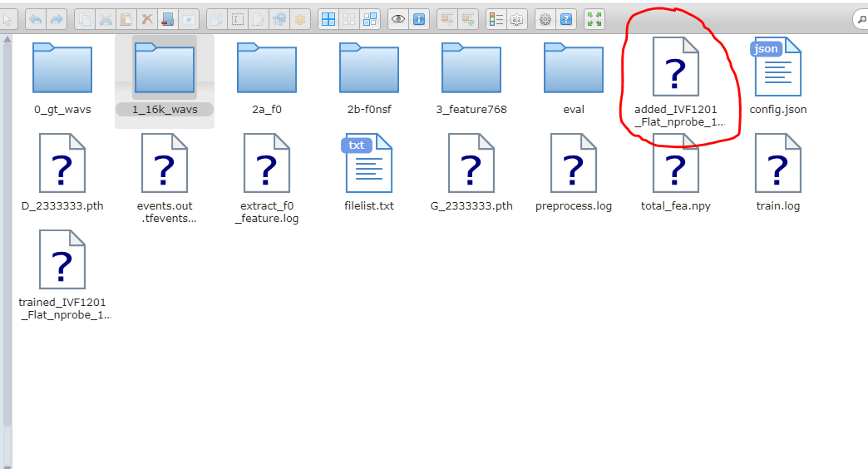Viewport: 868px width, 469px height.
Task: Switch to list view icon
Action: click(496, 19)
